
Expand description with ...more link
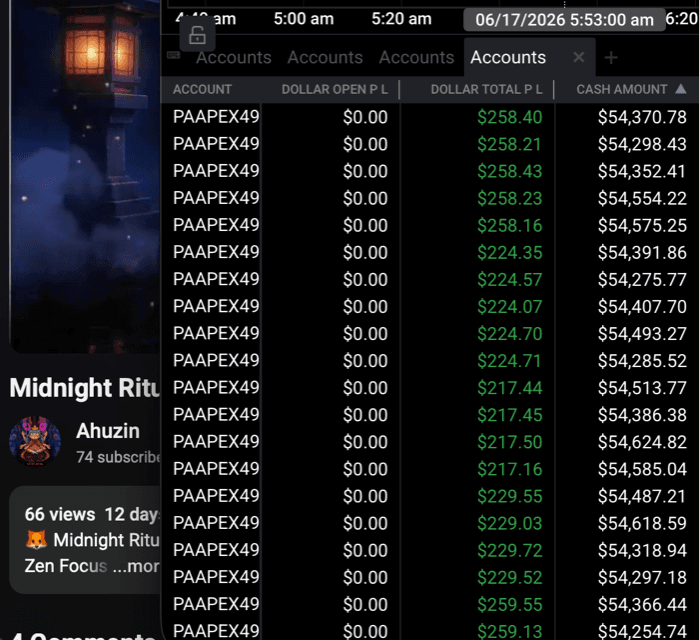(x=136, y=566)
